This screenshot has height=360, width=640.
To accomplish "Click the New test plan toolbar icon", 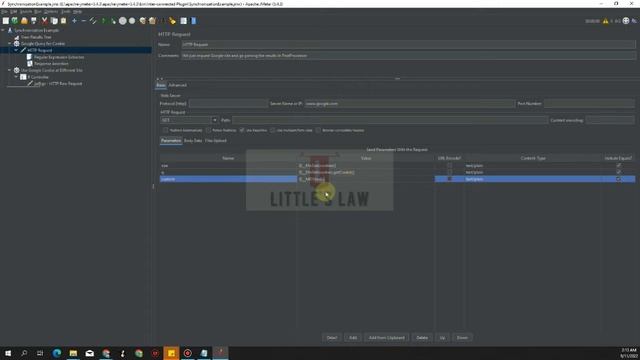I will point(5,21).
